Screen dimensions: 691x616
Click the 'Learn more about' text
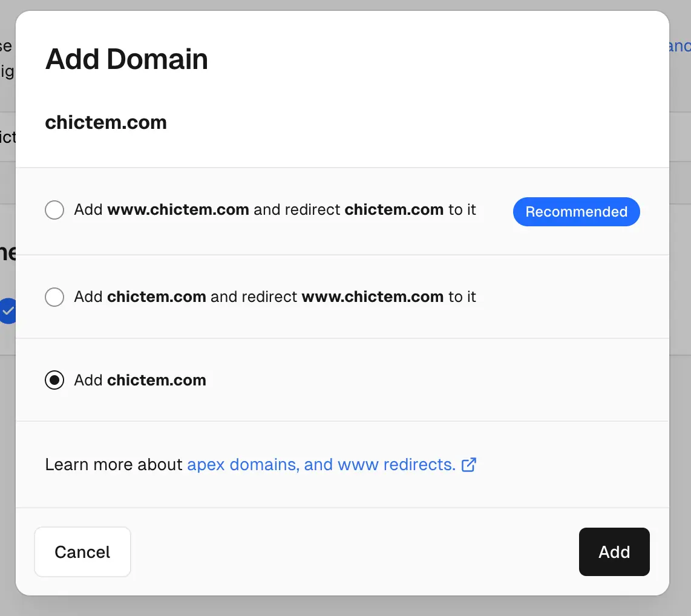(114, 465)
